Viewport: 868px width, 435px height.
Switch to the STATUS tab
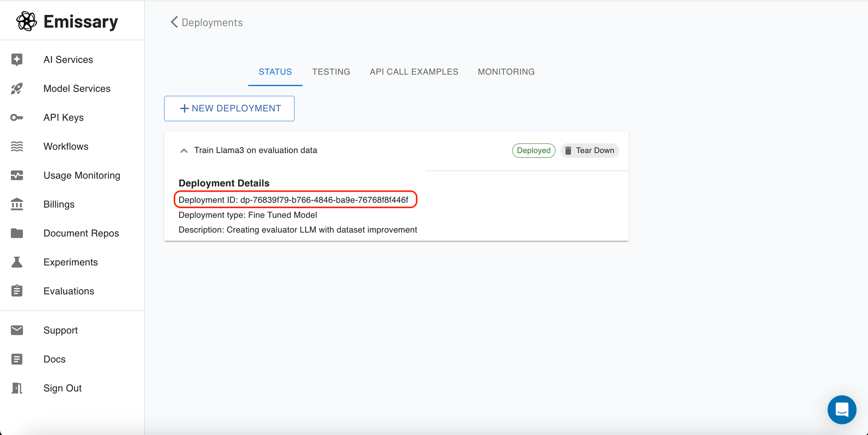[x=275, y=72]
